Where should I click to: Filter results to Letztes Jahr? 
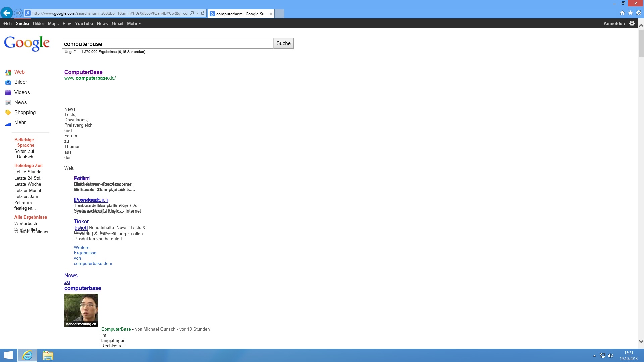(26, 196)
